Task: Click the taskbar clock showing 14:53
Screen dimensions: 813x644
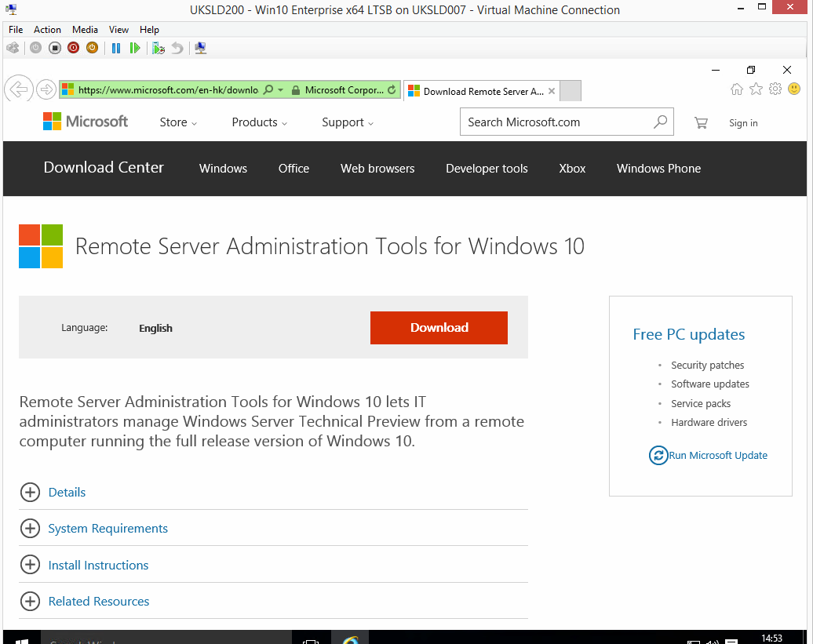Action: click(x=771, y=638)
